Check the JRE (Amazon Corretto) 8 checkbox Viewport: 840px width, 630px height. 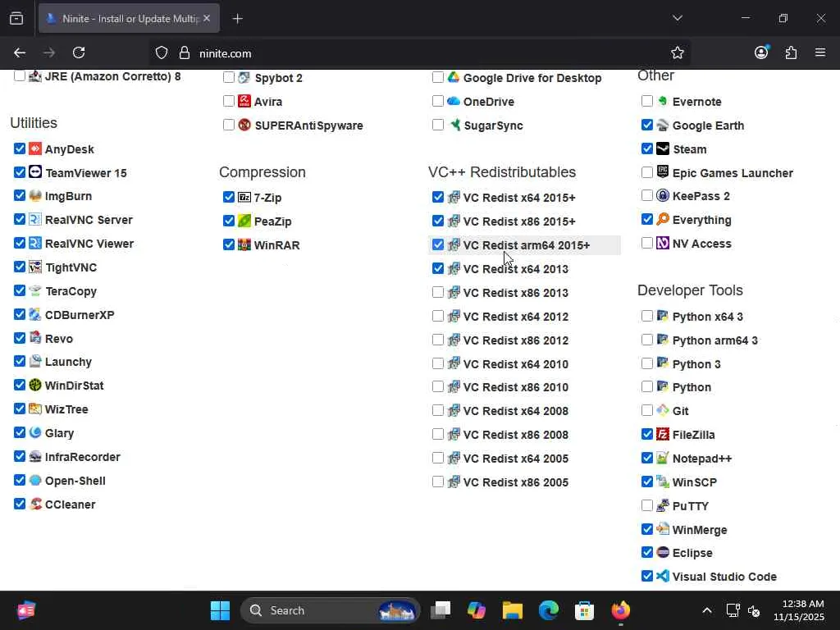pyautogui.click(x=20, y=75)
